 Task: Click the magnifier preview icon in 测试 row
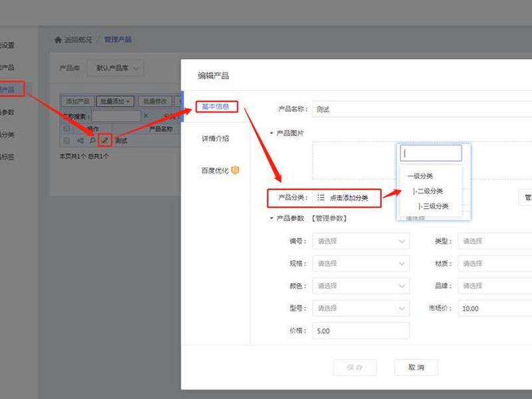92,140
